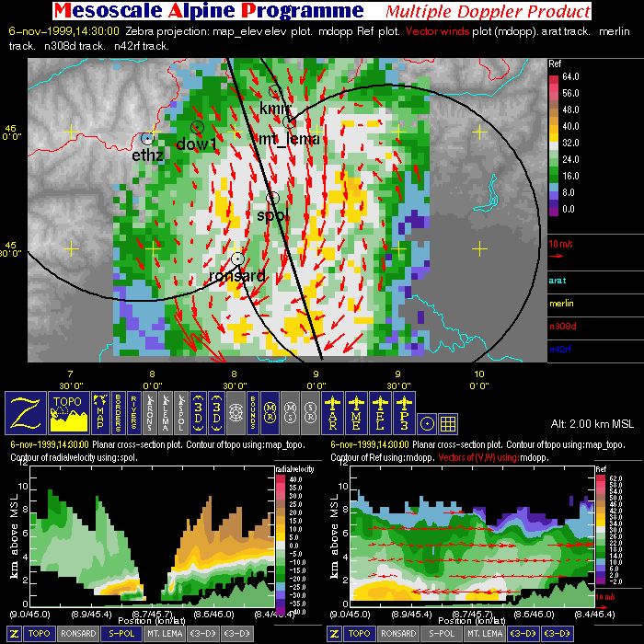This screenshot has width=644, height=644.
Task: Select the ME aircraft track icon
Action: point(355,413)
